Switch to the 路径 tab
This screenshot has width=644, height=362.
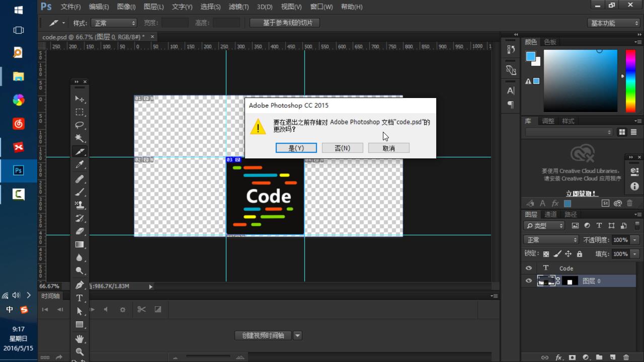(571, 214)
